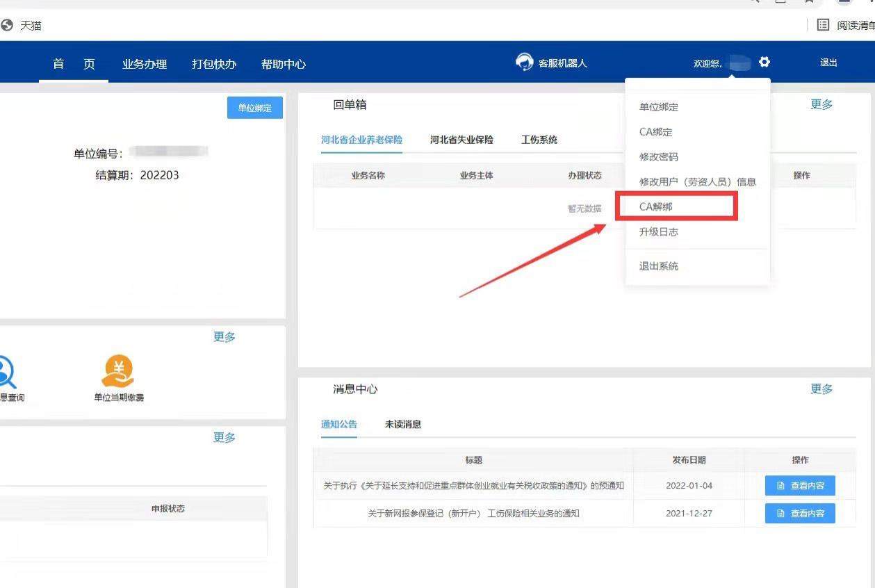Open the 阅读清单 reading list icon
Viewport: 875px width, 588px height.
tap(823, 25)
